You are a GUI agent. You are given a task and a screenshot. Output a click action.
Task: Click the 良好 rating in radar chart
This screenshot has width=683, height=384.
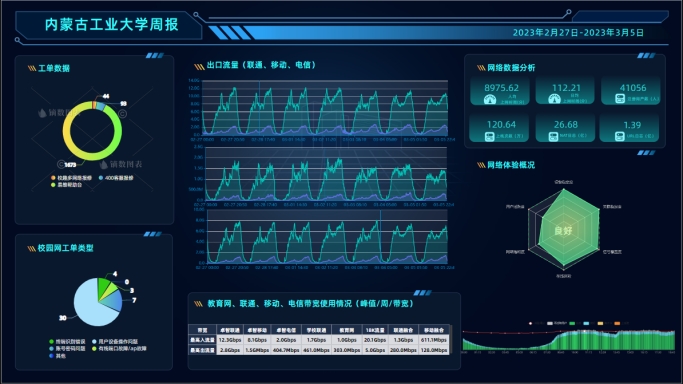(563, 230)
